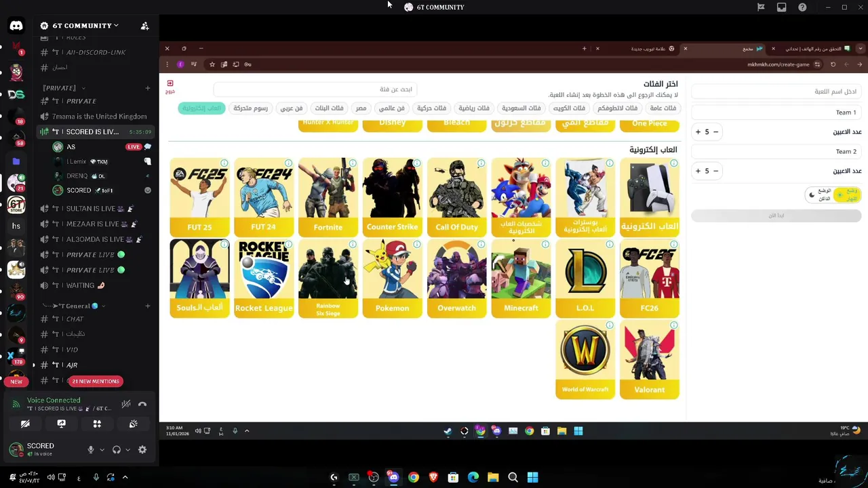Show info icon on Pokemon card
Viewport: 868px width, 488px height.
[x=416, y=245]
